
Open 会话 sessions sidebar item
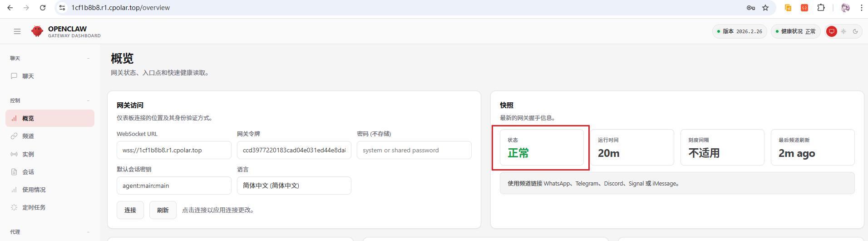click(28, 172)
